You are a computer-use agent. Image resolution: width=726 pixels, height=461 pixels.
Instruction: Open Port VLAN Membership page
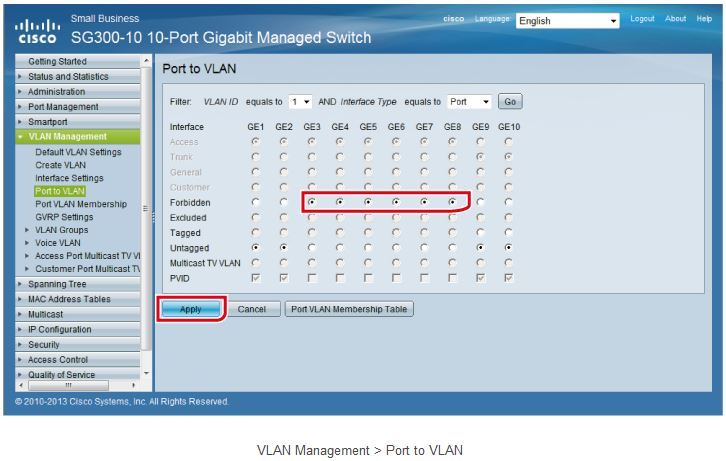tap(81, 204)
